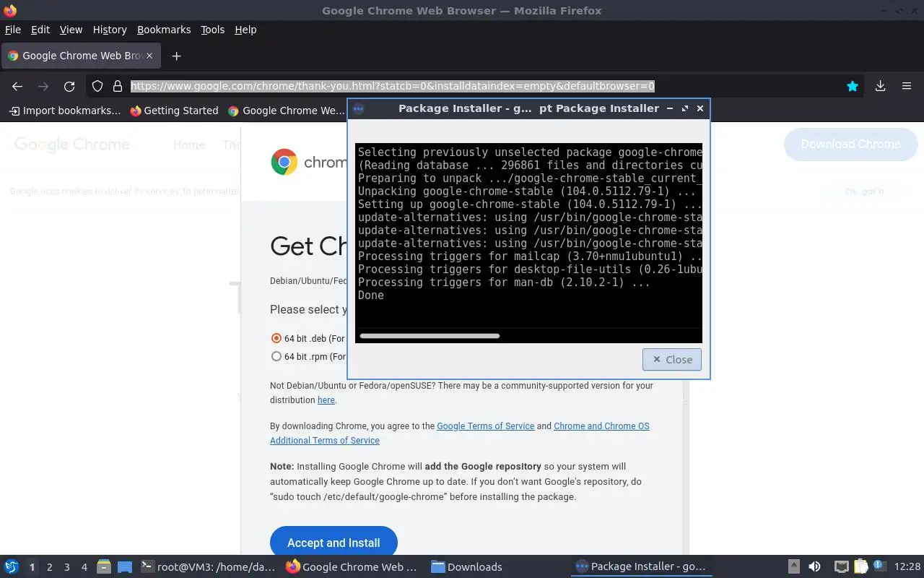Screen dimensions: 924x578
Task: Click the Package Installer horizontal scrollbar
Action: point(430,336)
